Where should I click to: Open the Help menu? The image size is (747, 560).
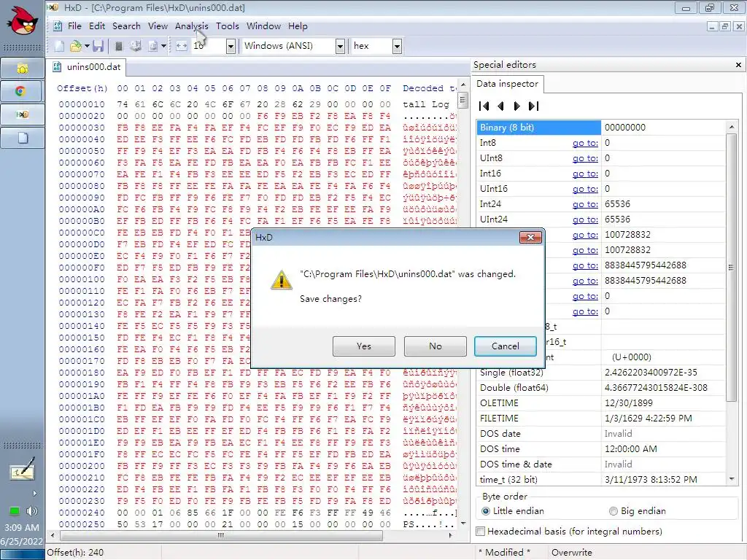click(x=298, y=26)
